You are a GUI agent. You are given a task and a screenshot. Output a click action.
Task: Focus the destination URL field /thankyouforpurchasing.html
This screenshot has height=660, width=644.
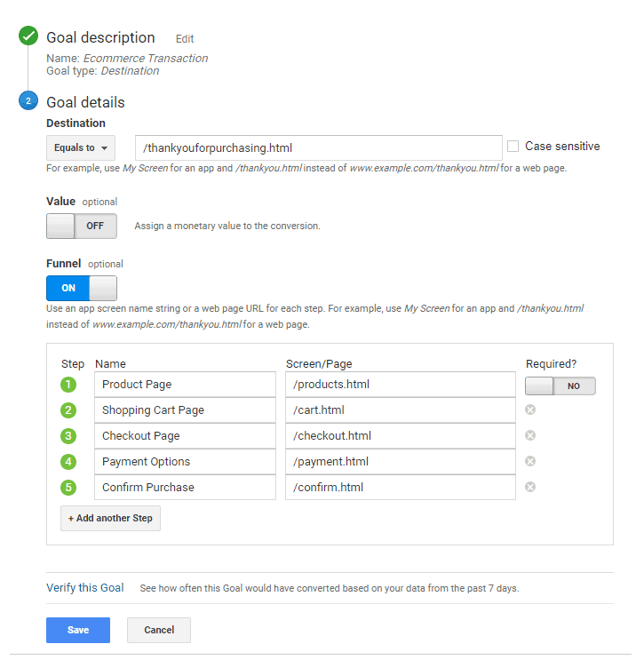[x=319, y=147]
